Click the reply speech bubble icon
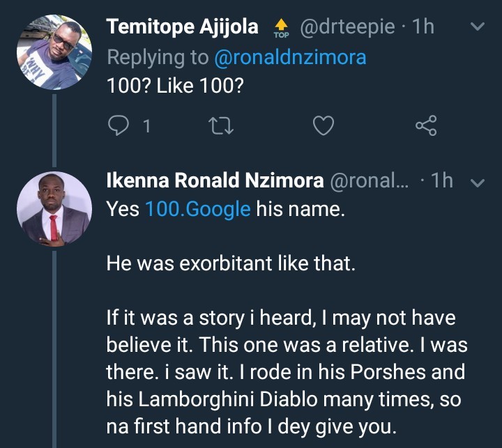Viewport: 502px width, 448px height. [x=120, y=125]
